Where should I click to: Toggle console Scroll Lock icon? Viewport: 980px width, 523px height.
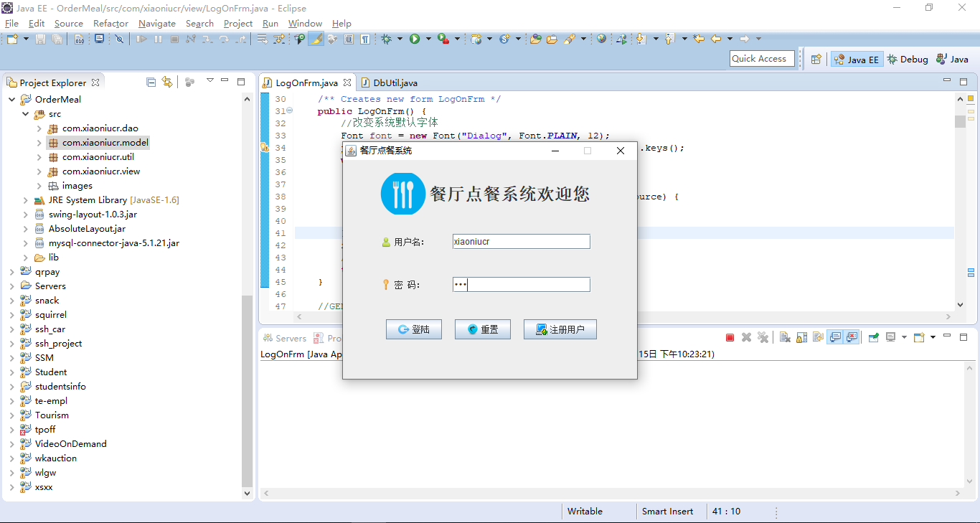tap(801, 337)
